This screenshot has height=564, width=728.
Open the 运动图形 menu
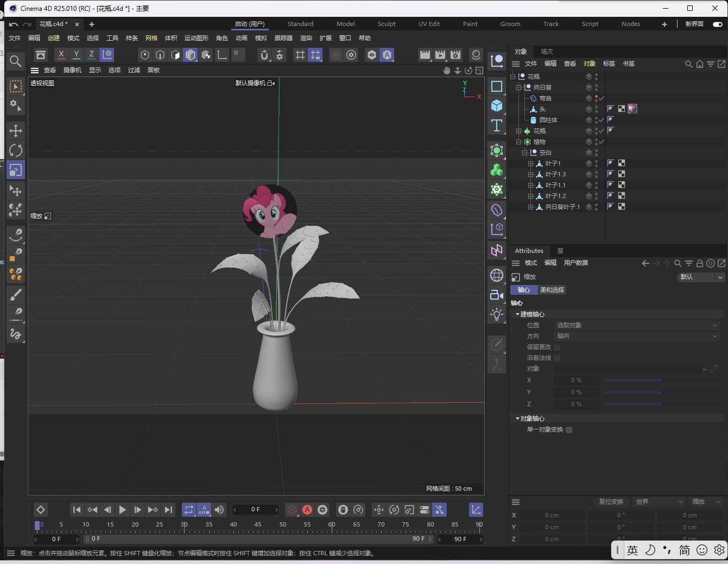[x=196, y=38]
